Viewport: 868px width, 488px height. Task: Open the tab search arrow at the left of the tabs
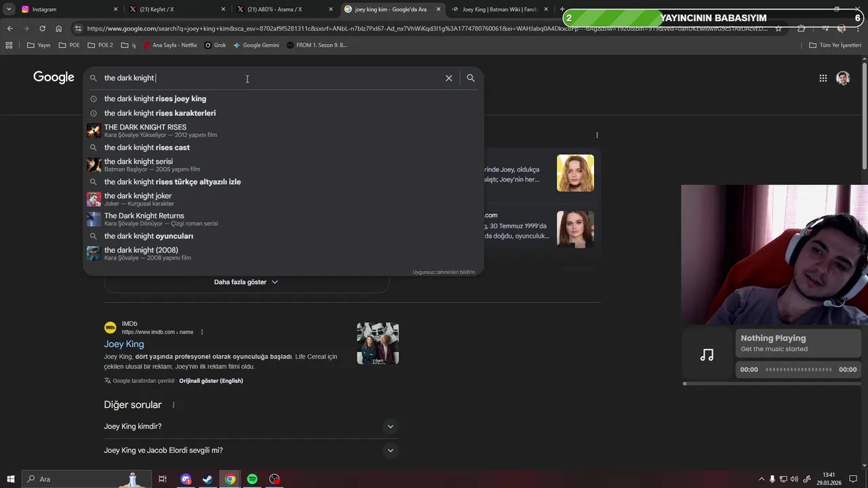tap(9, 9)
